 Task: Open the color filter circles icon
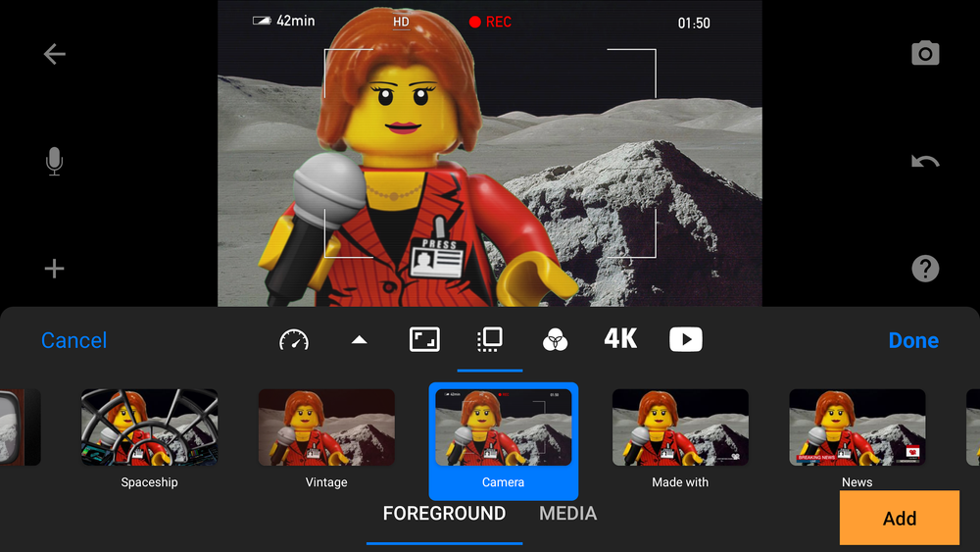(x=555, y=340)
